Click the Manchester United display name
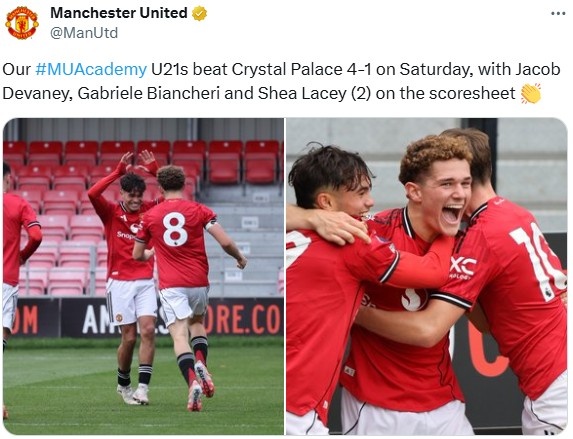 pyautogui.click(x=119, y=13)
